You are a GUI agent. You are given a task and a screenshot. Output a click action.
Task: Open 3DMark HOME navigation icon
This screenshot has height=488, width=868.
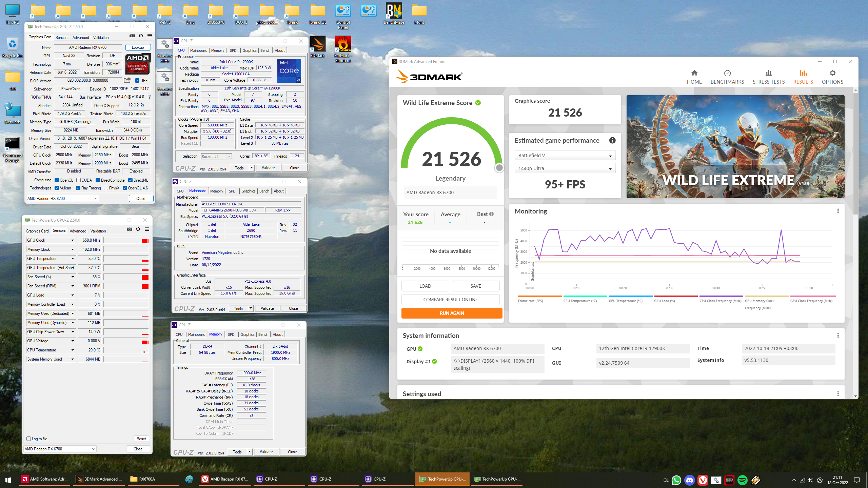[x=694, y=73]
